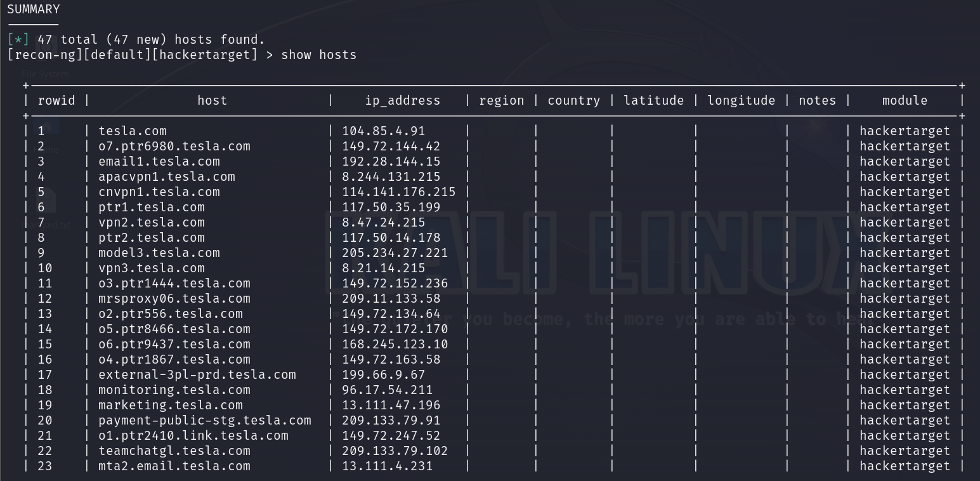Click the 'module' column header
980x481 pixels.
pyautogui.click(x=905, y=100)
